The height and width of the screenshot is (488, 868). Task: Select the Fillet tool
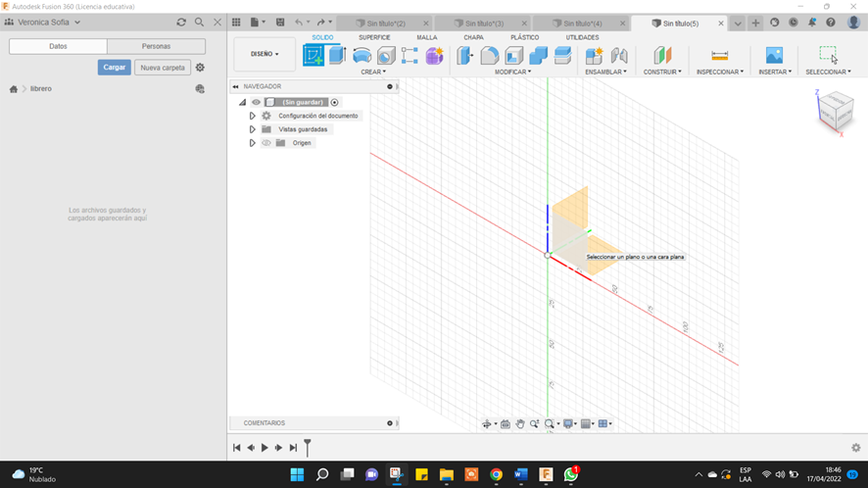tap(490, 56)
